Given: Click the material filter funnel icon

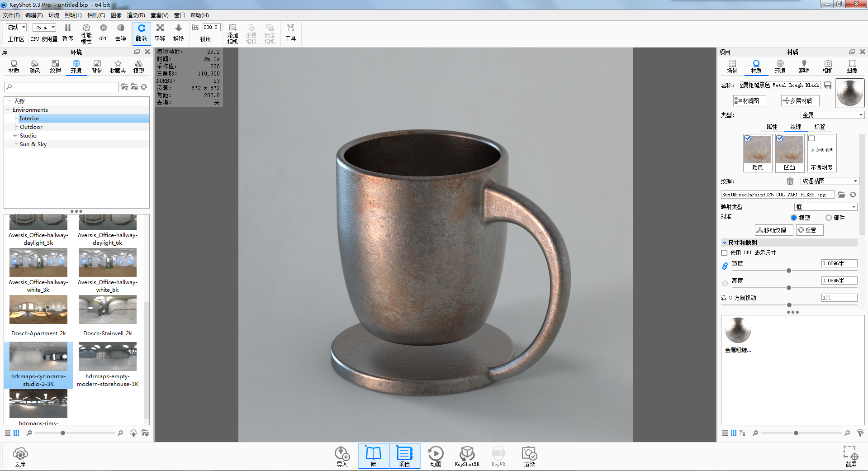Looking at the screenshot, I should tap(860, 433).
